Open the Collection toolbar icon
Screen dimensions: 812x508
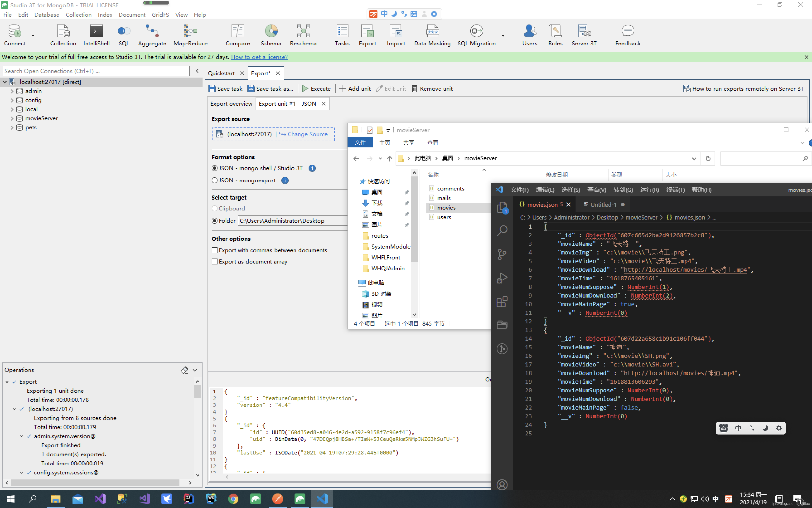[63, 35]
